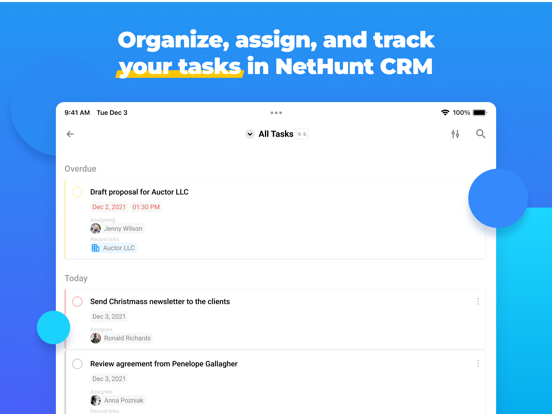Click the All Tasks title

point(276,134)
